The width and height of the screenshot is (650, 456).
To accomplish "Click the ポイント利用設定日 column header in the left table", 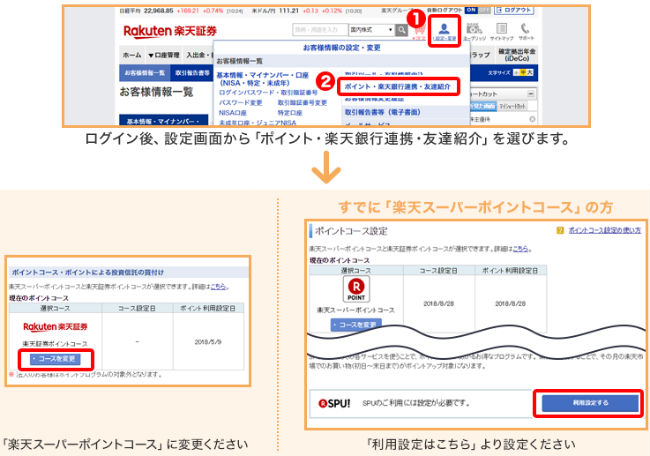I will click(208, 308).
